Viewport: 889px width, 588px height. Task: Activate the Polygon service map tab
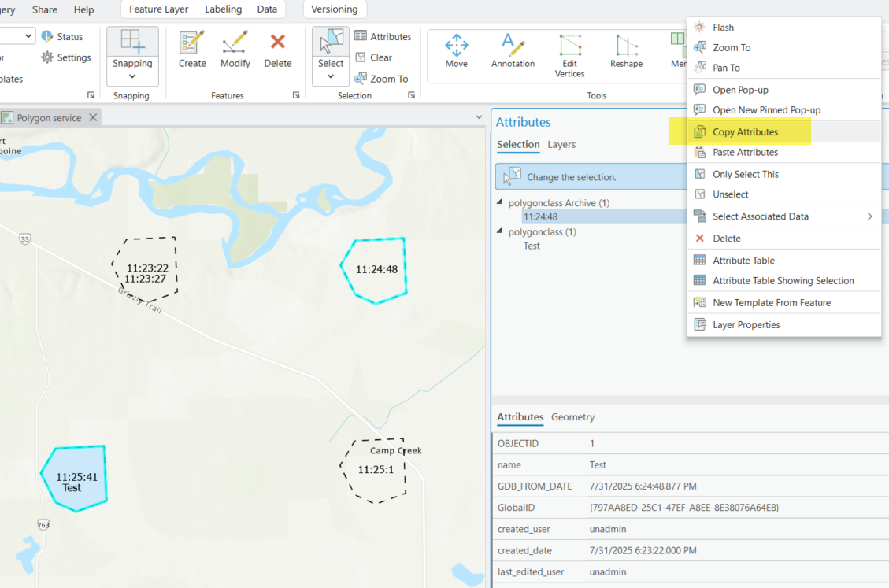49,118
